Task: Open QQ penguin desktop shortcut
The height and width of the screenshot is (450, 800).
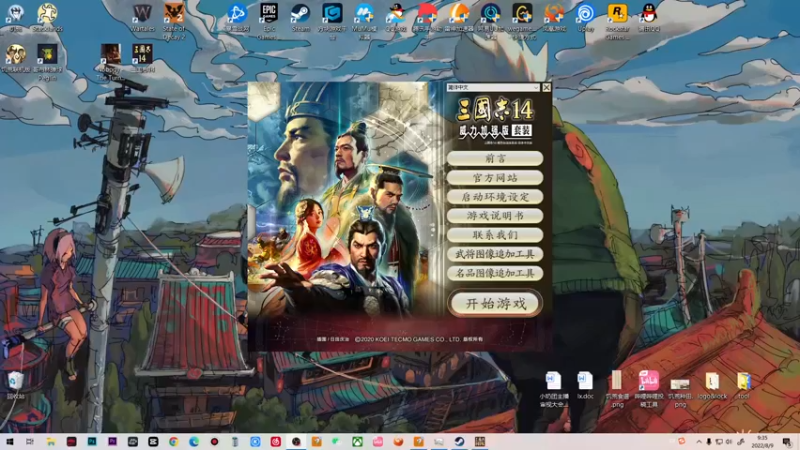Action: tap(648, 18)
